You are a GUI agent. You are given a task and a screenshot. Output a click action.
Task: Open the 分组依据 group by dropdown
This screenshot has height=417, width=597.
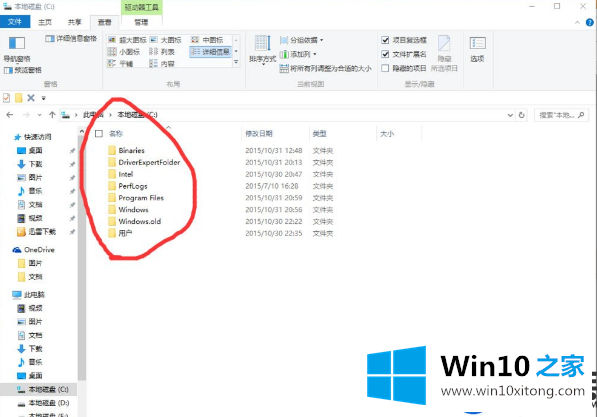point(302,40)
